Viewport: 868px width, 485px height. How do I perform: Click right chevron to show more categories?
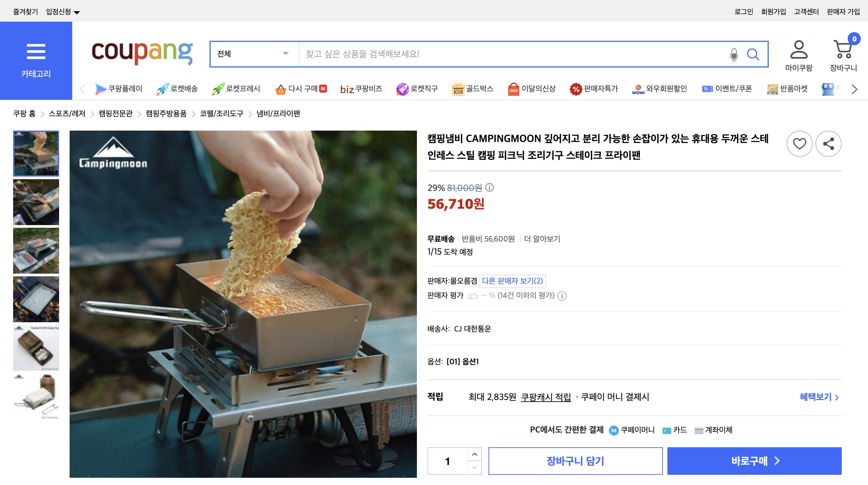coord(854,89)
